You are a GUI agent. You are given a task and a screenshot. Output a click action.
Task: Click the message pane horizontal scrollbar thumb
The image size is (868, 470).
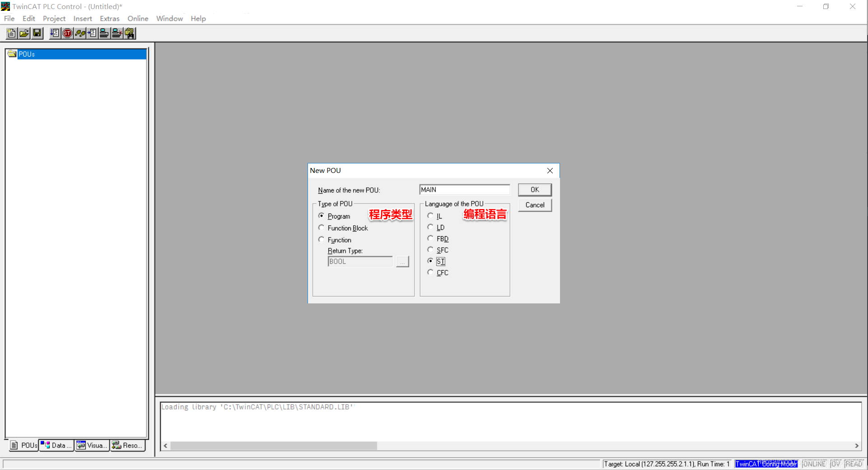pos(273,446)
